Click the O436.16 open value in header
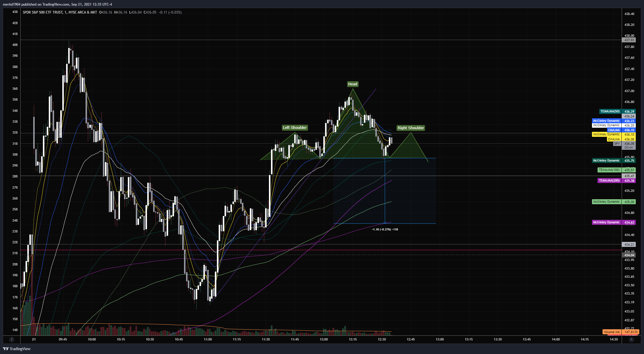This screenshot has width=644, height=354. [106, 12]
